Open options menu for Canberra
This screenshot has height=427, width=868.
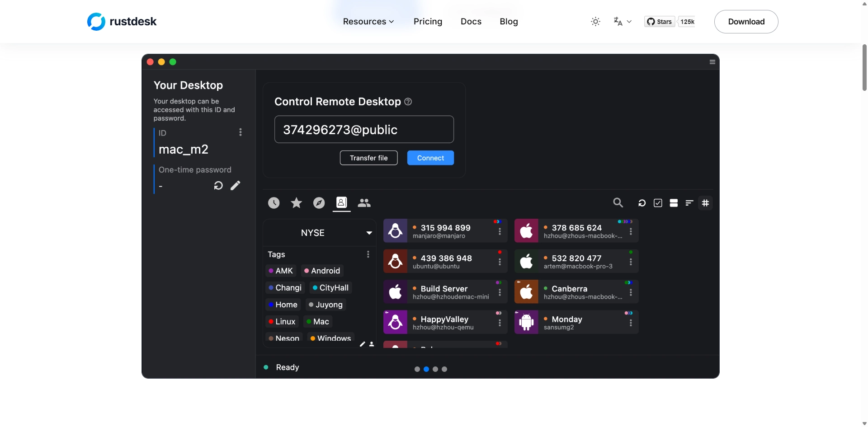point(631,292)
